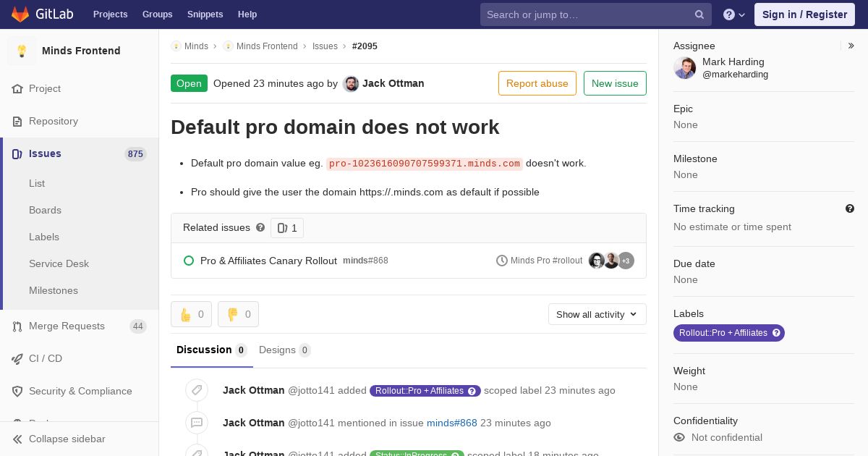Click the Jack Ottman author name link
This screenshot has width=868, height=456.
pyautogui.click(x=393, y=84)
